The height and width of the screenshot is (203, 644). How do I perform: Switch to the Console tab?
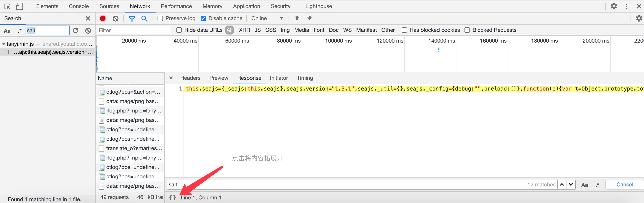[x=79, y=6]
